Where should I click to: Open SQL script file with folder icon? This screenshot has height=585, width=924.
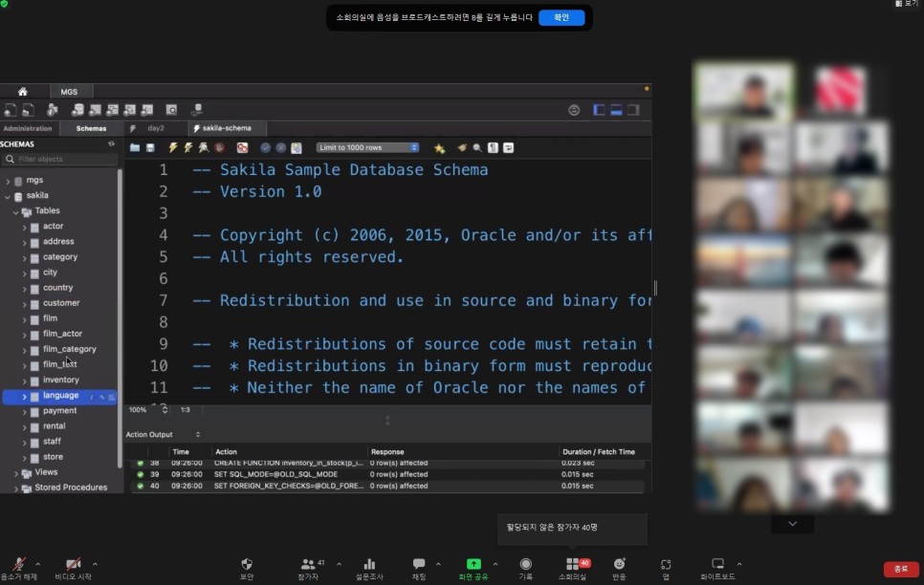click(135, 148)
